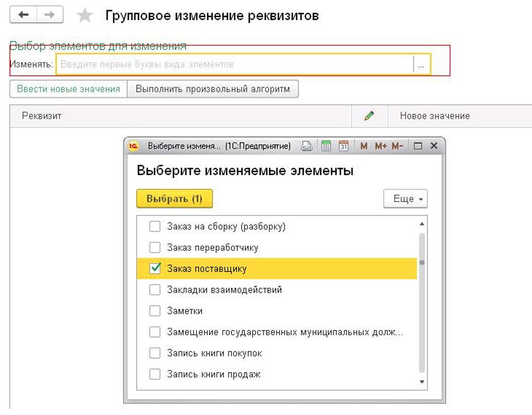Switch to Ввести новые значения tab
Viewport: 532px width, 415px height.
[68, 89]
